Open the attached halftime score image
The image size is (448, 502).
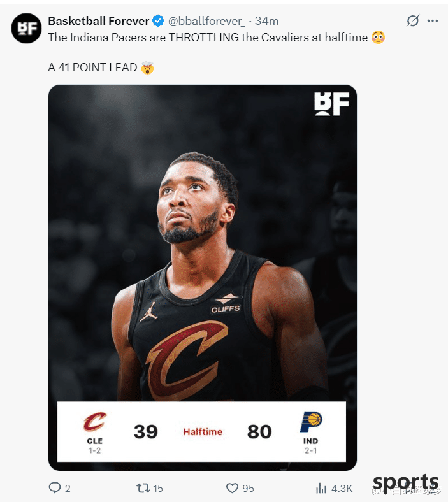(x=203, y=278)
